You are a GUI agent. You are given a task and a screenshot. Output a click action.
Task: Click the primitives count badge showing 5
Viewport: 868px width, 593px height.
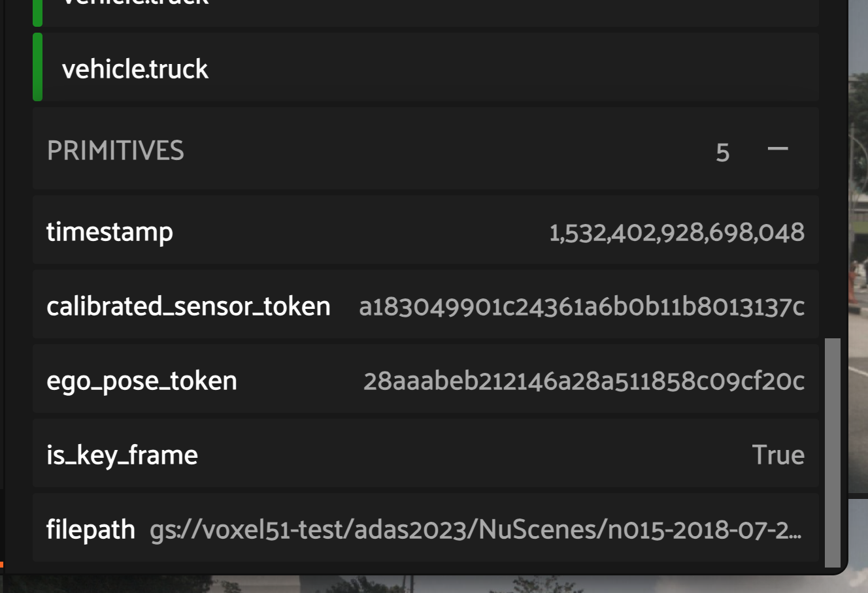click(723, 152)
